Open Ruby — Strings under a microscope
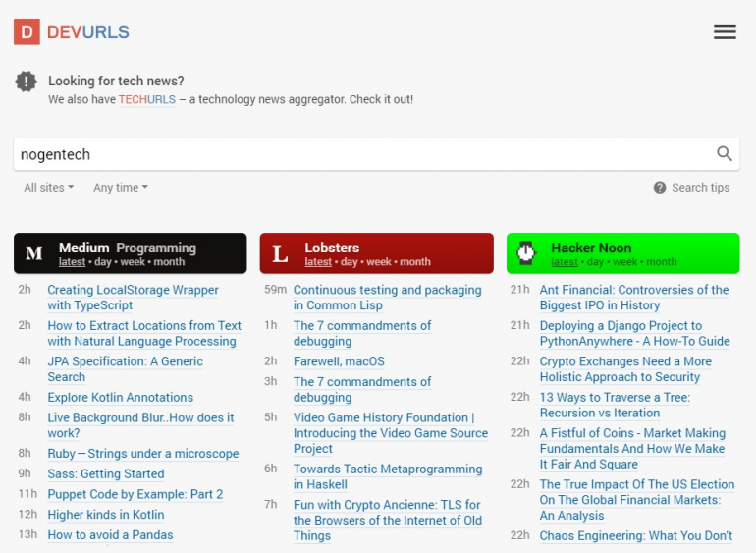The height and width of the screenshot is (553, 756). 142,454
